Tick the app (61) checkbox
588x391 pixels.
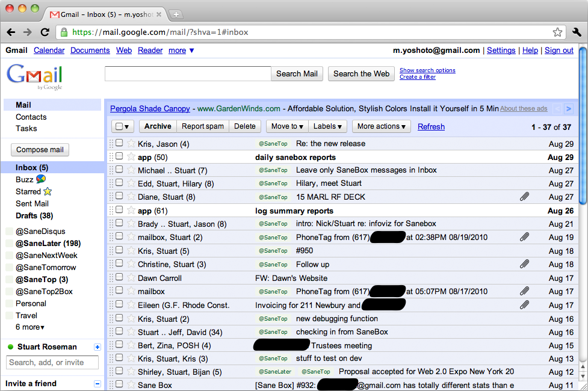(x=119, y=209)
